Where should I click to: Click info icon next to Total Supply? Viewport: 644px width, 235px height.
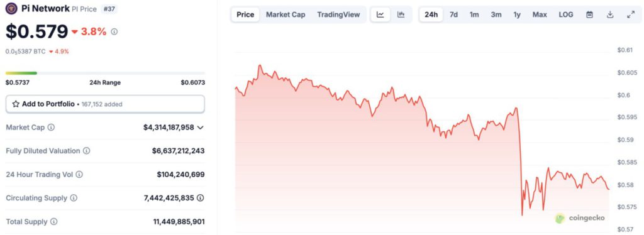click(x=54, y=222)
